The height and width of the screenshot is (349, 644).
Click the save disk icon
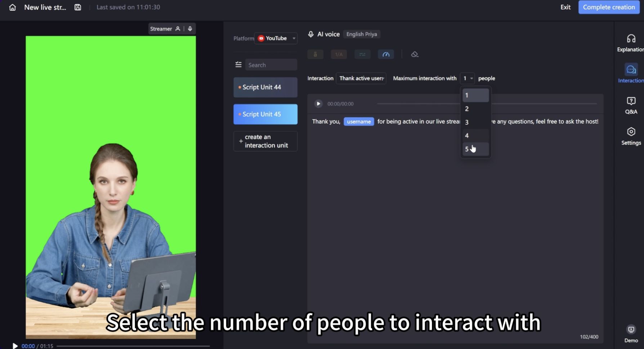[x=78, y=7]
